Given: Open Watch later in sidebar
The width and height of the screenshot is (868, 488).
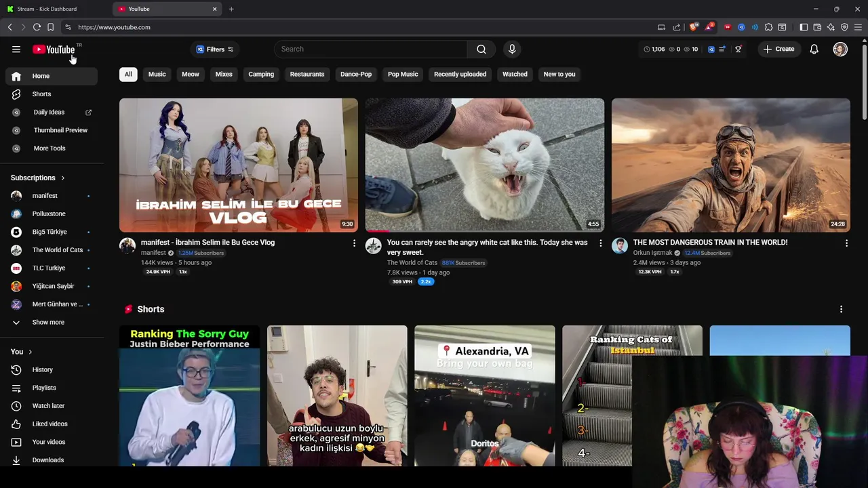Looking at the screenshot, I should (52, 406).
